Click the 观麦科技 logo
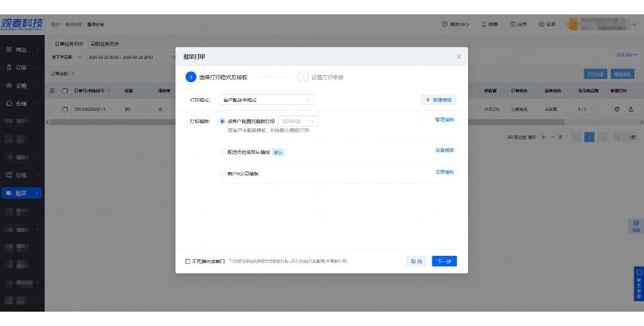 click(21, 24)
